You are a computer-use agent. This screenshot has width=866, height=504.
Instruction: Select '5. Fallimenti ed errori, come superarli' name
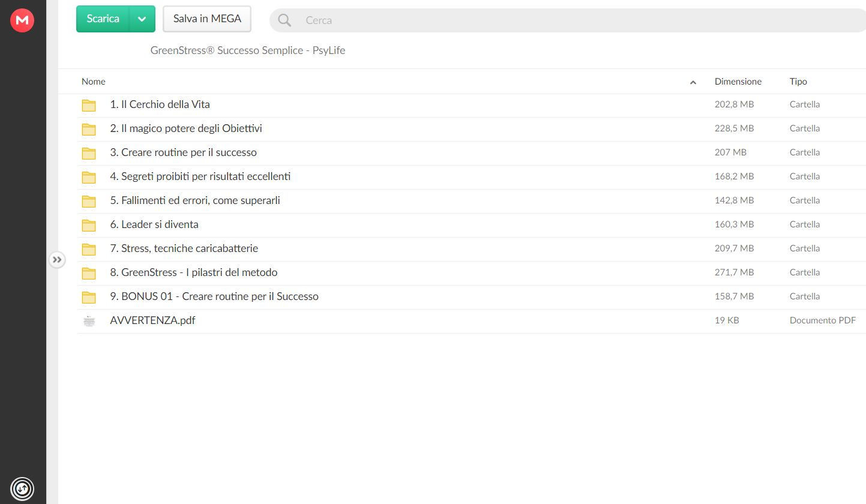click(x=195, y=200)
